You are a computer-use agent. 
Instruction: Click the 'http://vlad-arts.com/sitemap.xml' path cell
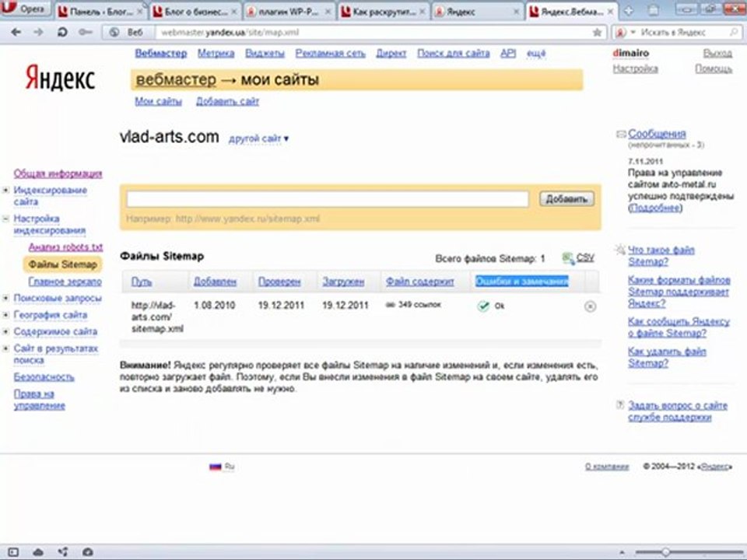tap(157, 317)
